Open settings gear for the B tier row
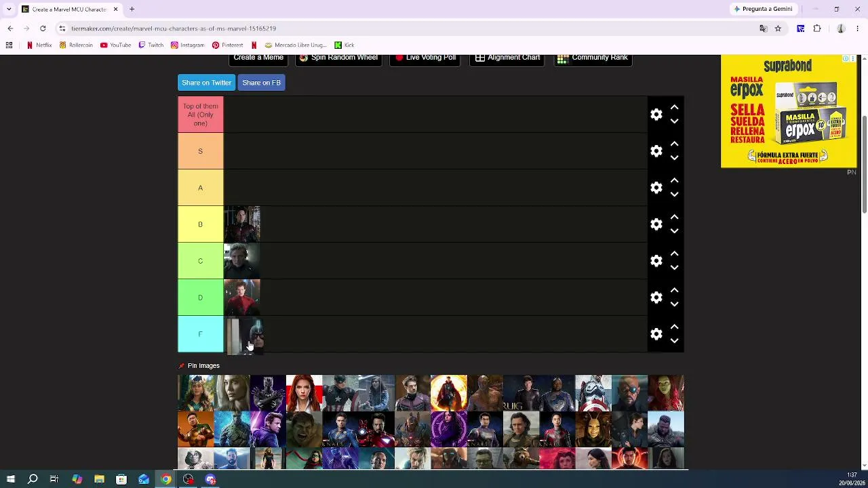Viewport: 868px width, 488px height. click(656, 224)
